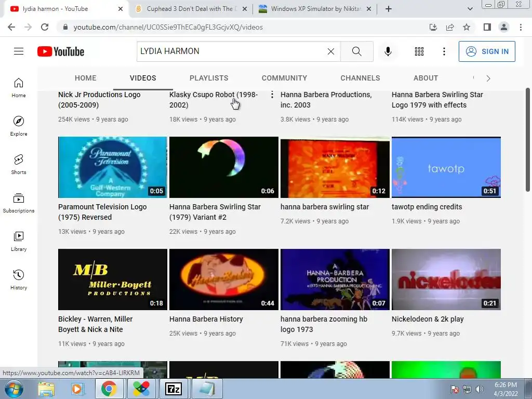Open the CHANNELS tab
This screenshot has width=532, height=399.
pos(360,78)
